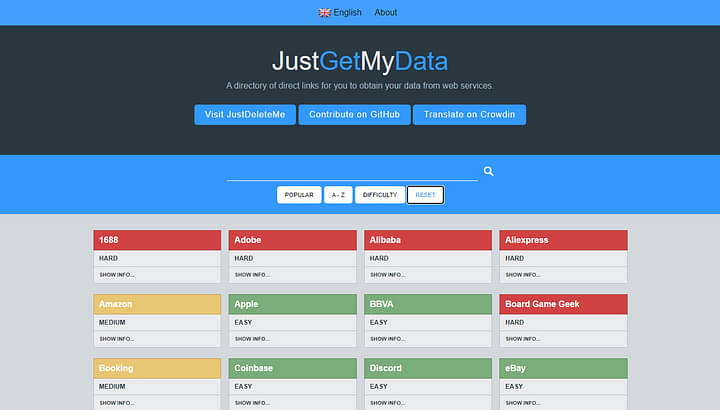Click the HARD label under Aliexpress
This screenshot has width=720, height=410.
[514, 258]
